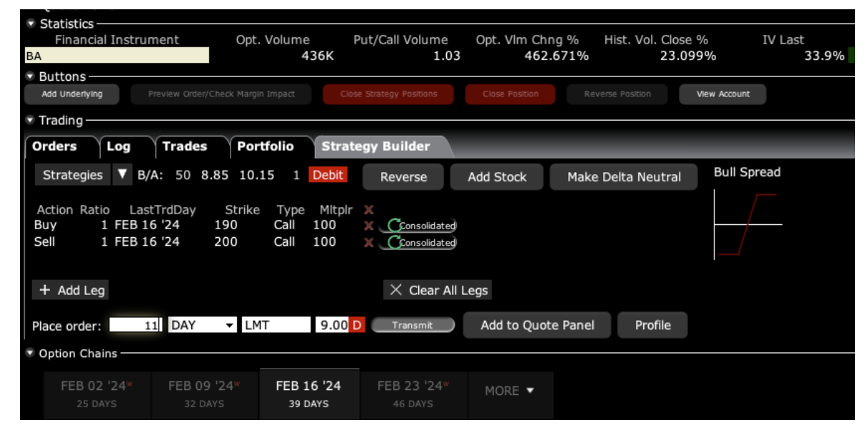Click the order quantity field showing 11

(136, 325)
